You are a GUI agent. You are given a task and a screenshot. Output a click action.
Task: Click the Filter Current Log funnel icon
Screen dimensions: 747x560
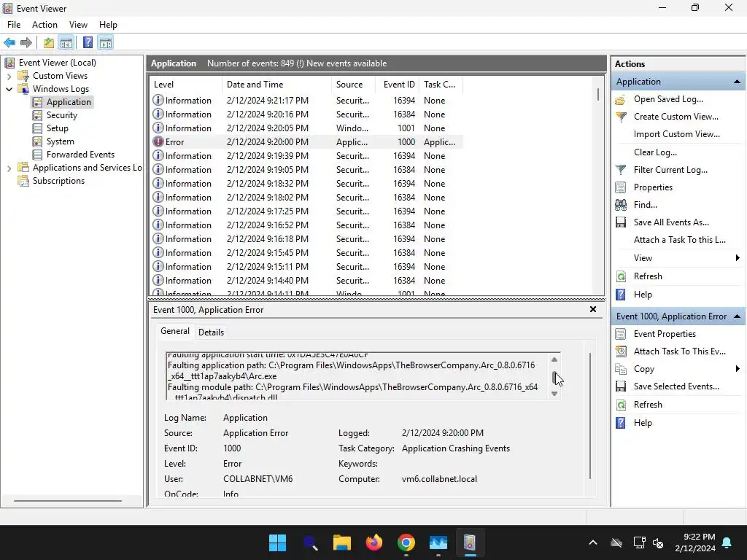pyautogui.click(x=620, y=170)
